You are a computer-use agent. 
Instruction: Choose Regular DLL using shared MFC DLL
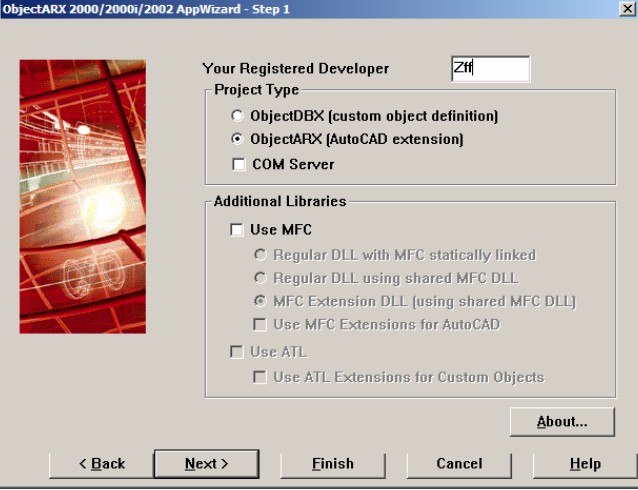tap(261, 278)
